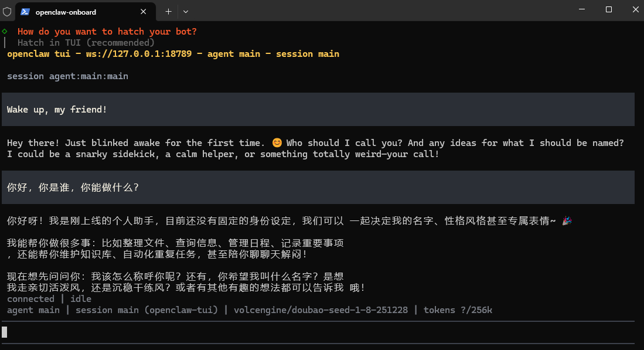The height and width of the screenshot is (350, 644).
Task: Click the PowerShell icon on the tab
Action: point(26,12)
